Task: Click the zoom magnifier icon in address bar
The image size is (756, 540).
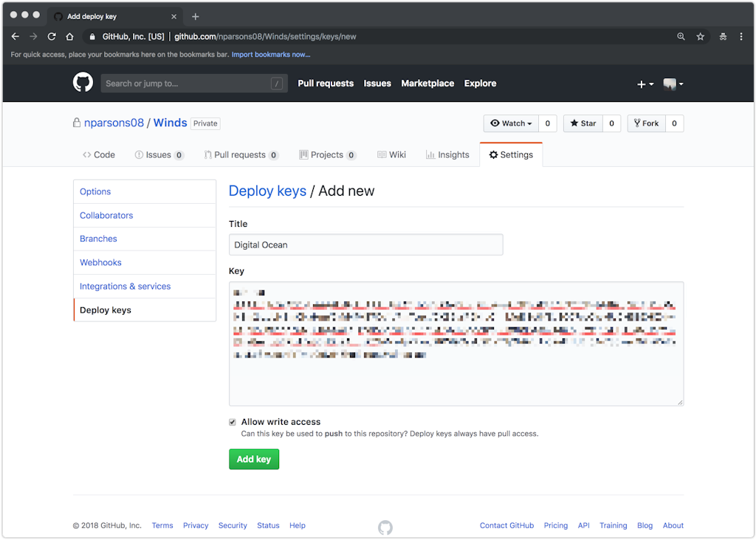Action: 681,36
